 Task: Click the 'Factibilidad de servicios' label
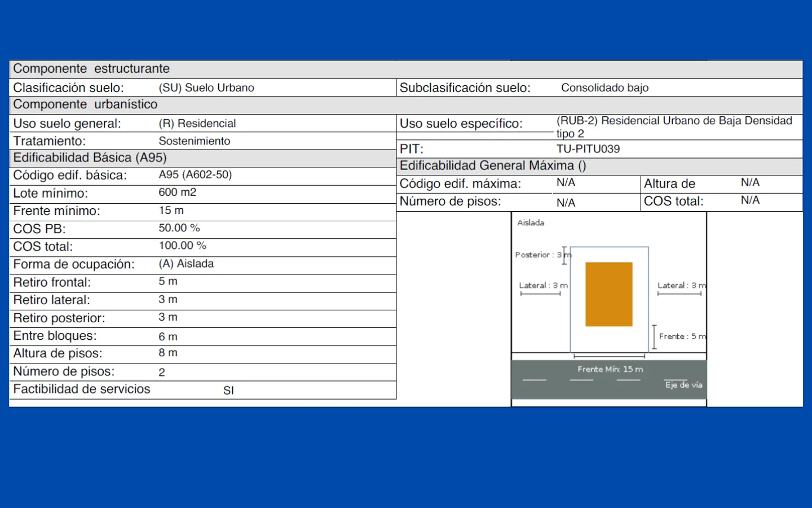click(82, 389)
